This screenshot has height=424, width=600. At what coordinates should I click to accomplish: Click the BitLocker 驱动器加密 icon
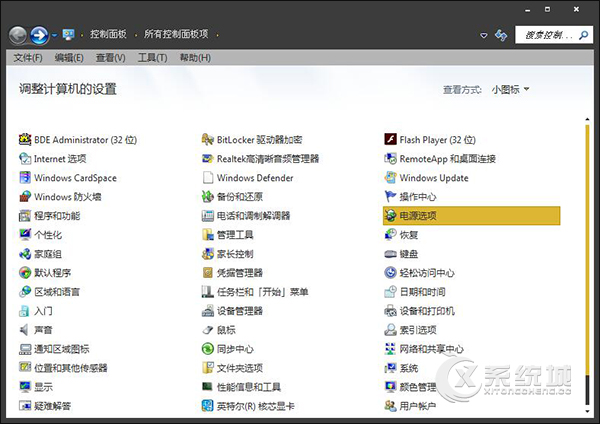[x=207, y=139]
